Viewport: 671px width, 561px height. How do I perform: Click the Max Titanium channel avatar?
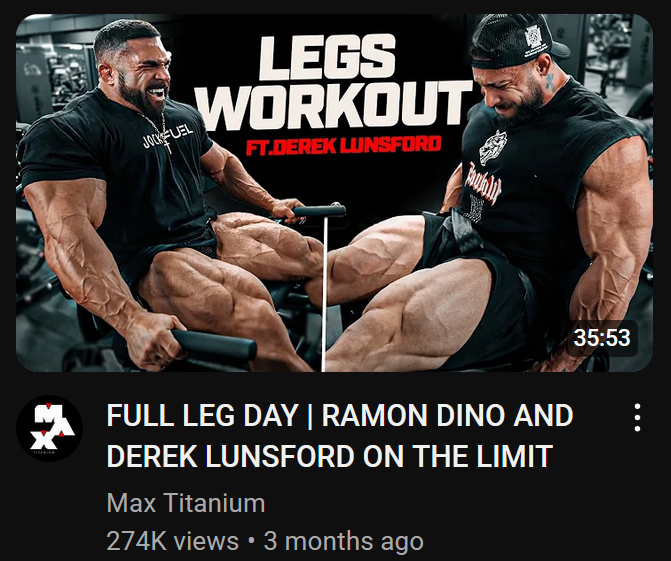pos(49,428)
